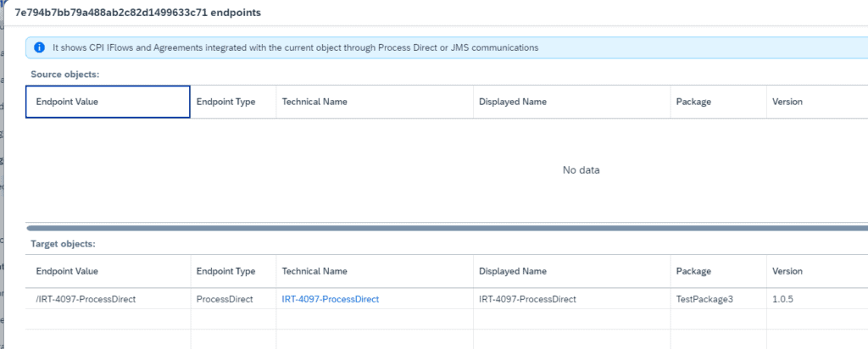The height and width of the screenshot is (349, 868).
Task: Select Package header in Source objects
Action: coord(718,102)
